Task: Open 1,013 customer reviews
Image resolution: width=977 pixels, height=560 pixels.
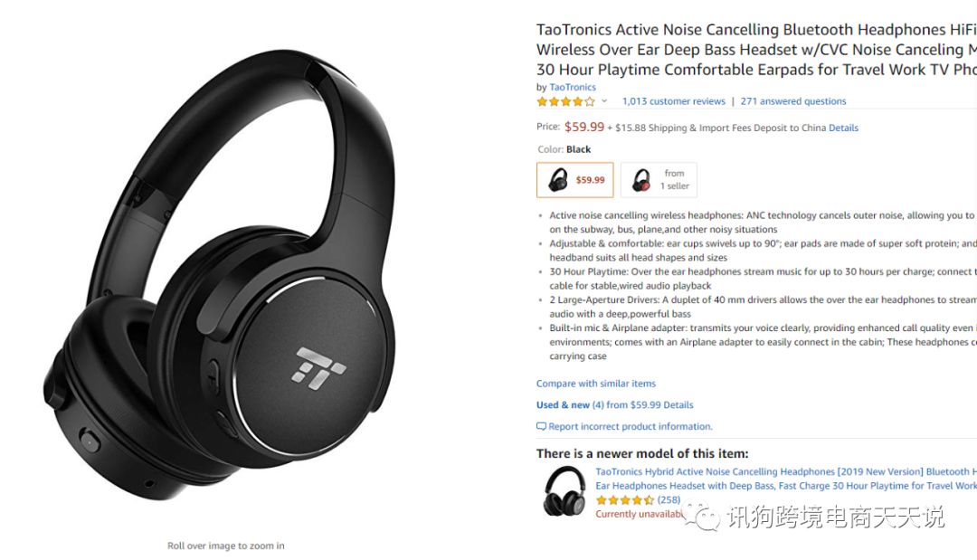Action: (x=674, y=101)
